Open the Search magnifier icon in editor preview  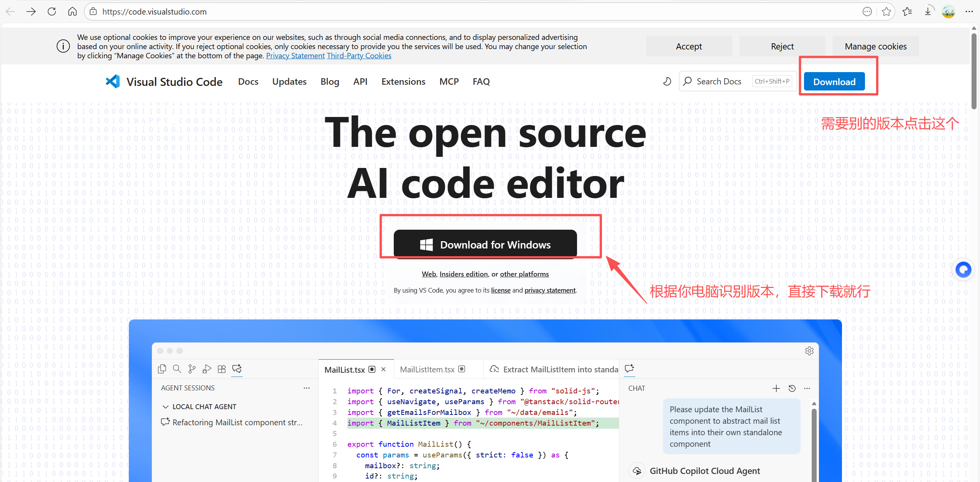(177, 369)
